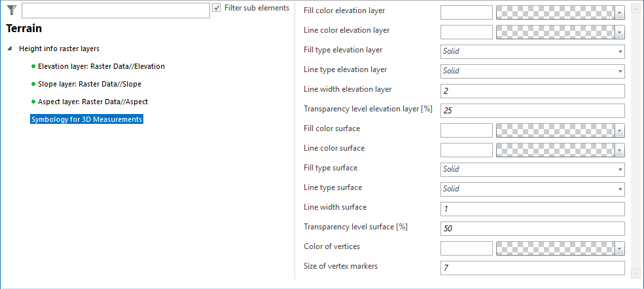Click the green dot beside Slope layer
Image resolution: width=644 pixels, height=289 pixels.
(x=33, y=85)
